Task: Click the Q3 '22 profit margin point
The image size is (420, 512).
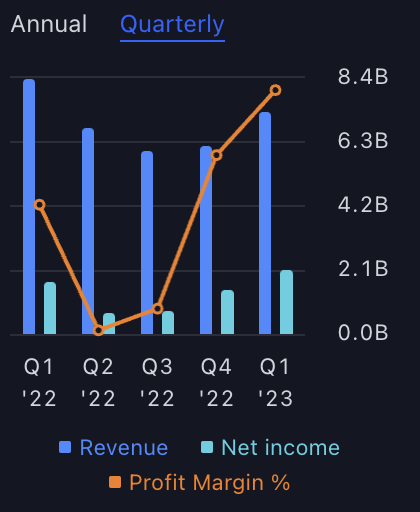Action: tap(158, 309)
